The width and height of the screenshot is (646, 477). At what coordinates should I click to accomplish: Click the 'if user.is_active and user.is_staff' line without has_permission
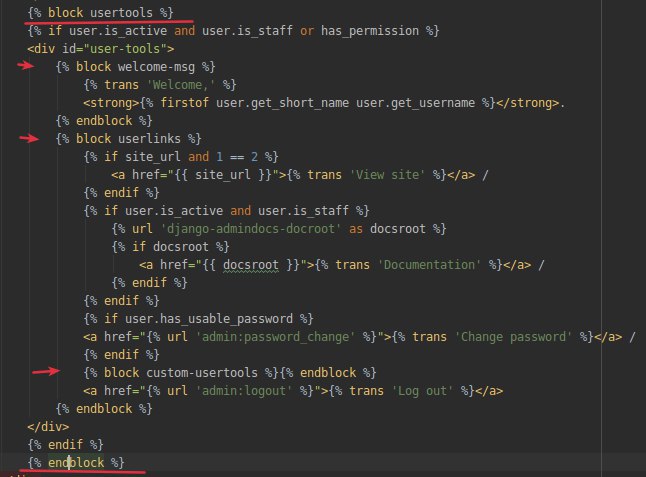click(x=226, y=211)
